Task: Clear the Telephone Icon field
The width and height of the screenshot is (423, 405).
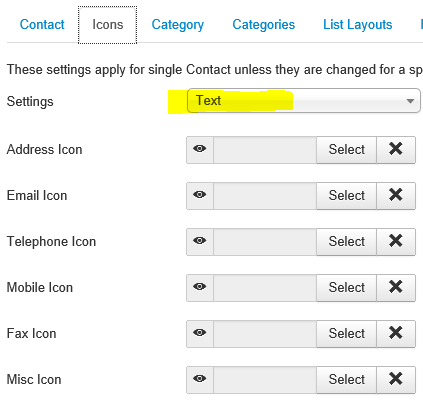Action: (x=396, y=241)
